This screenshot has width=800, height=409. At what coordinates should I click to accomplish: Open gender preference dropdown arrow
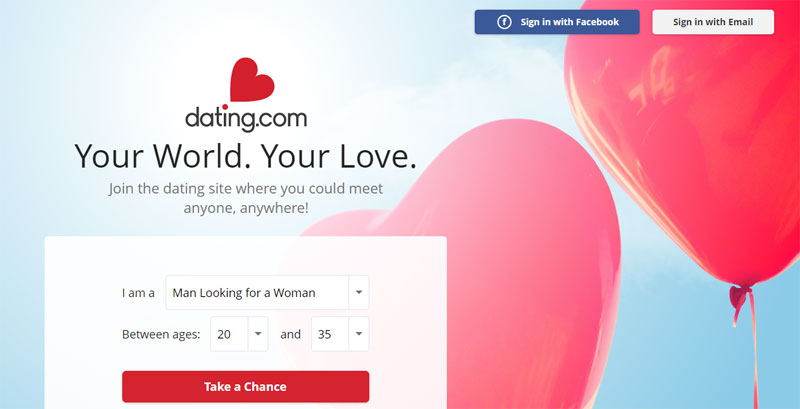(x=359, y=293)
